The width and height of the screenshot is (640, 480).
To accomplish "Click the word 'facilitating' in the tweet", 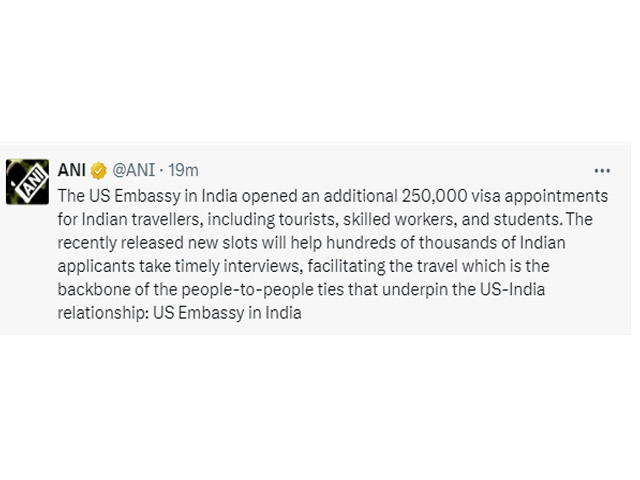I will [346, 267].
